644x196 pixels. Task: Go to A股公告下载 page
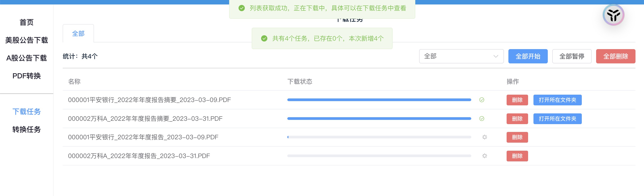tap(26, 58)
